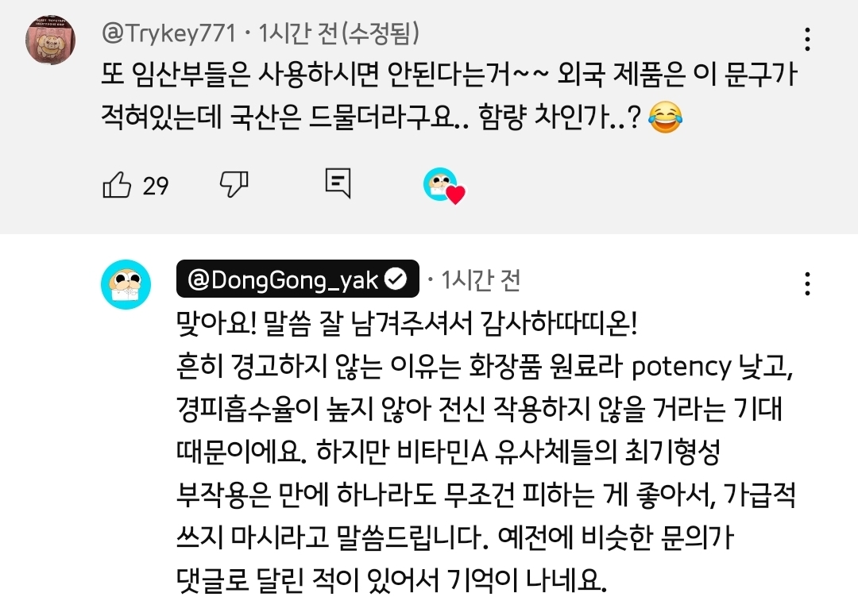Open Trykey771's profile picture
The height and width of the screenshot is (616, 858).
tap(50, 40)
